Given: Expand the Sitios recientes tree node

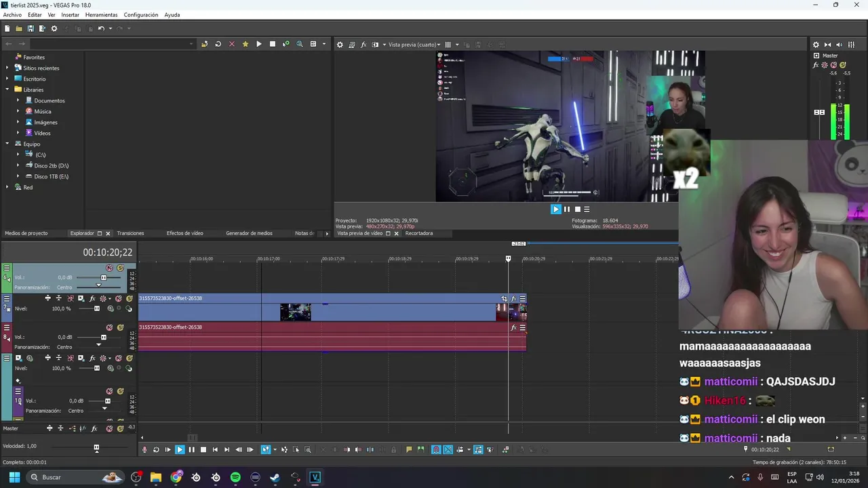Looking at the screenshot, I should point(7,68).
